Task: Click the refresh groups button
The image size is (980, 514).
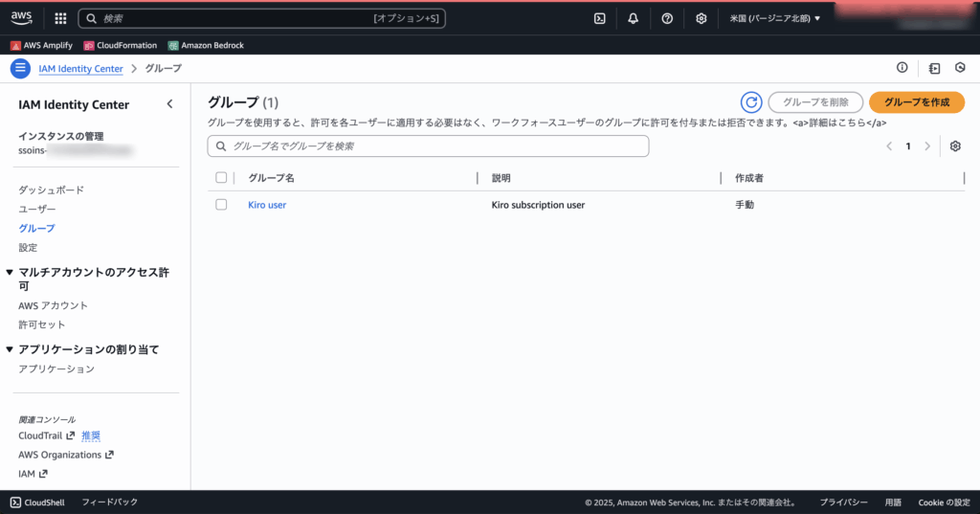Action: coord(751,102)
